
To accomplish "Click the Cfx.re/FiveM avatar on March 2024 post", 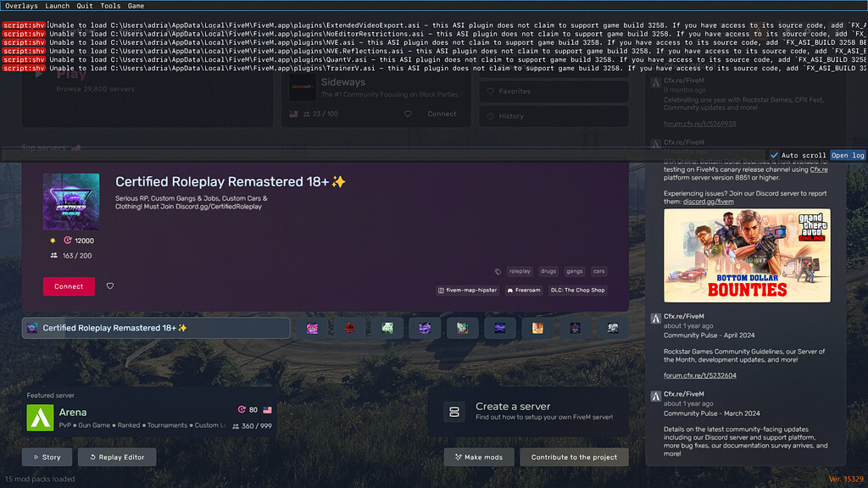I will (655, 396).
